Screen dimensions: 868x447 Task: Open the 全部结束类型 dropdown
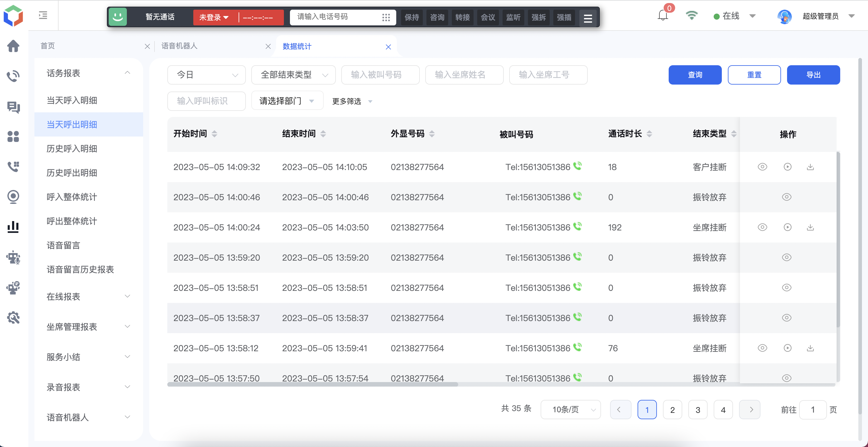[x=293, y=75]
